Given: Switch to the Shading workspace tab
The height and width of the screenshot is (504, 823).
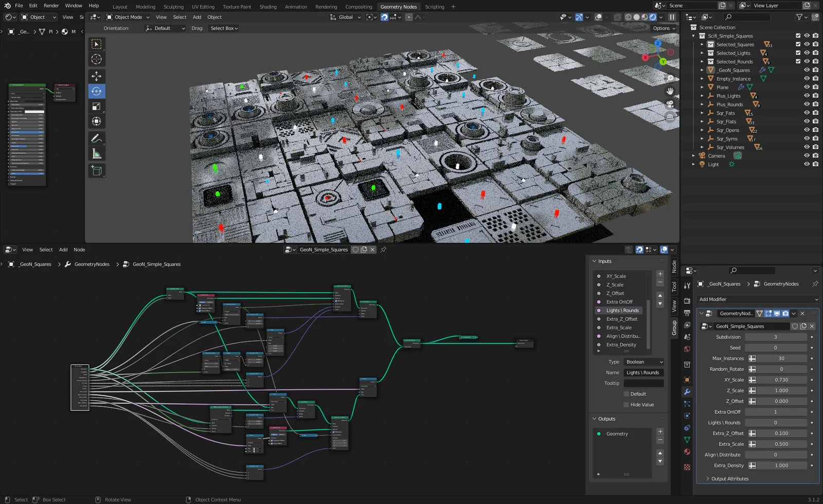Looking at the screenshot, I should click(267, 7).
